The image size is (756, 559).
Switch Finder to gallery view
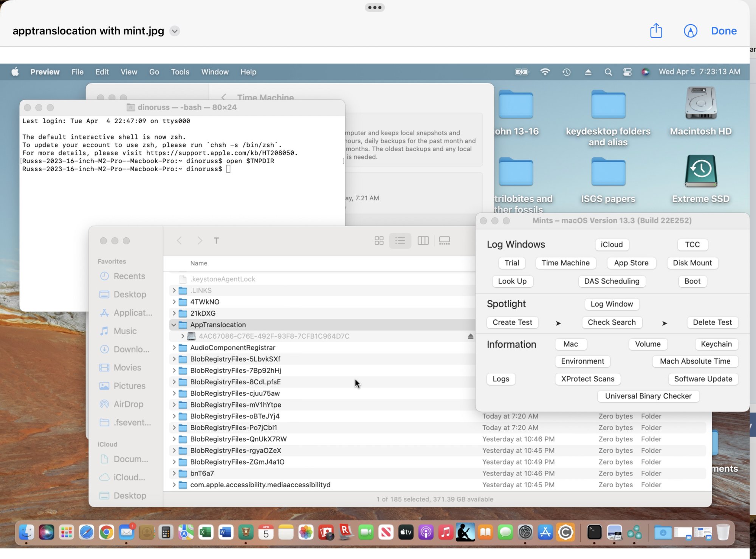pos(445,240)
